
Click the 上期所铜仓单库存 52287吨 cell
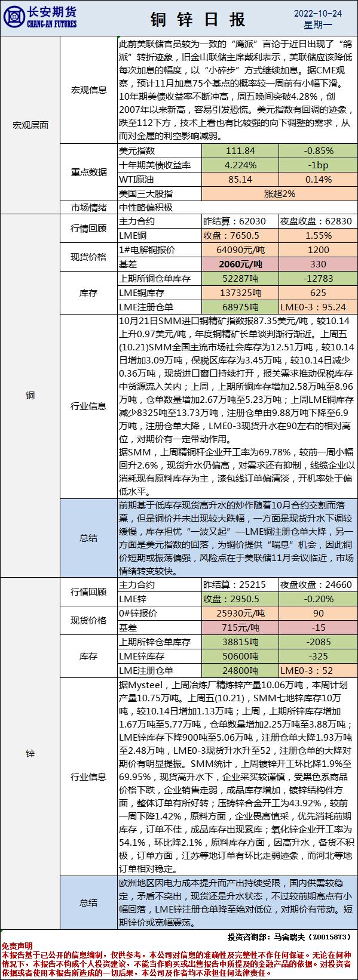coord(240,278)
